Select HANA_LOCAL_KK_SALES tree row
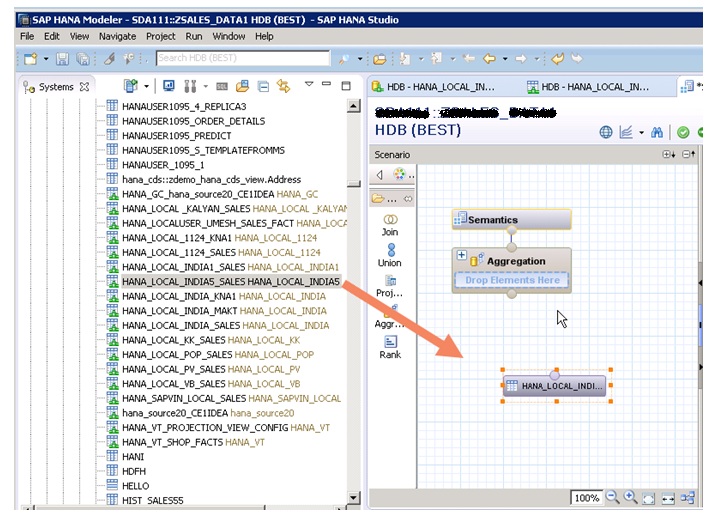The image size is (724, 522). tap(204, 340)
